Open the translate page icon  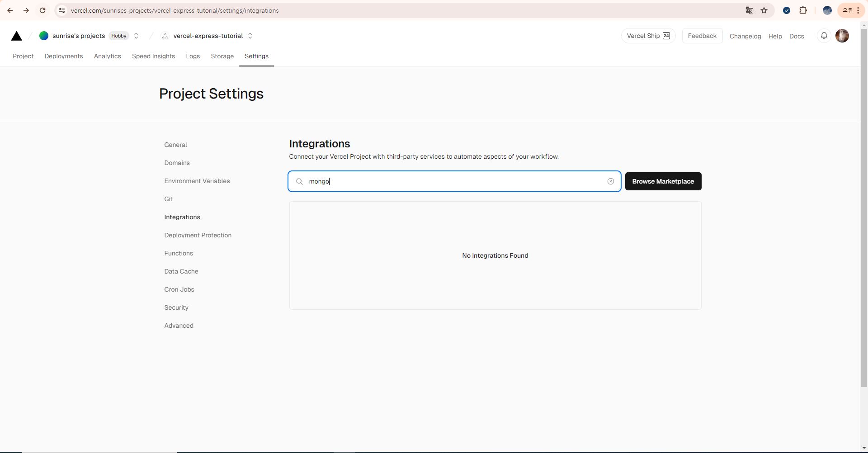749,10
